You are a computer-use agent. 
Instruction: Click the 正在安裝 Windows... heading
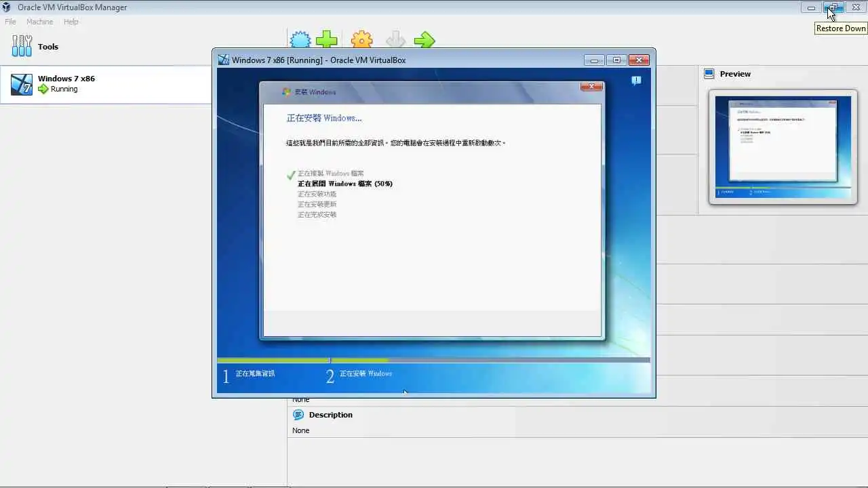pyautogui.click(x=324, y=118)
